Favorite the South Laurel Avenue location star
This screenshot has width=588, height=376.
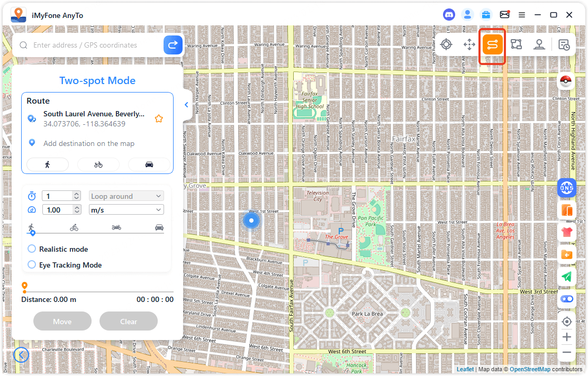click(158, 119)
